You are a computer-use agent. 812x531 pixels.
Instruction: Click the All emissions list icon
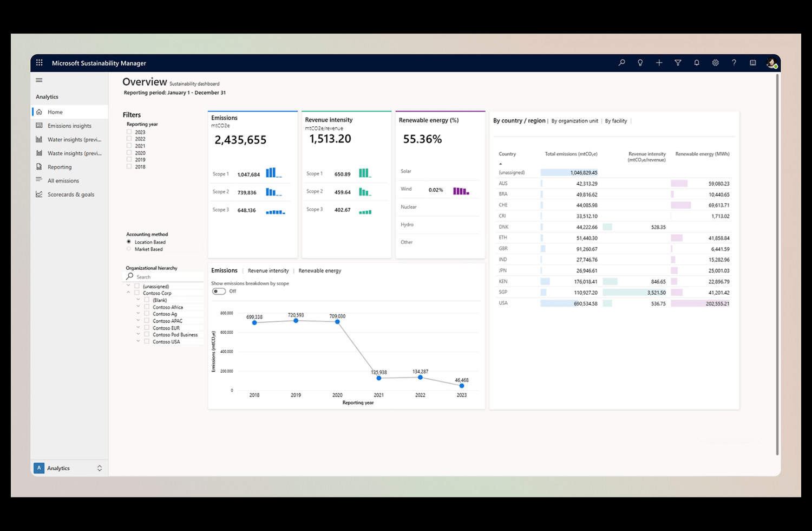39,180
